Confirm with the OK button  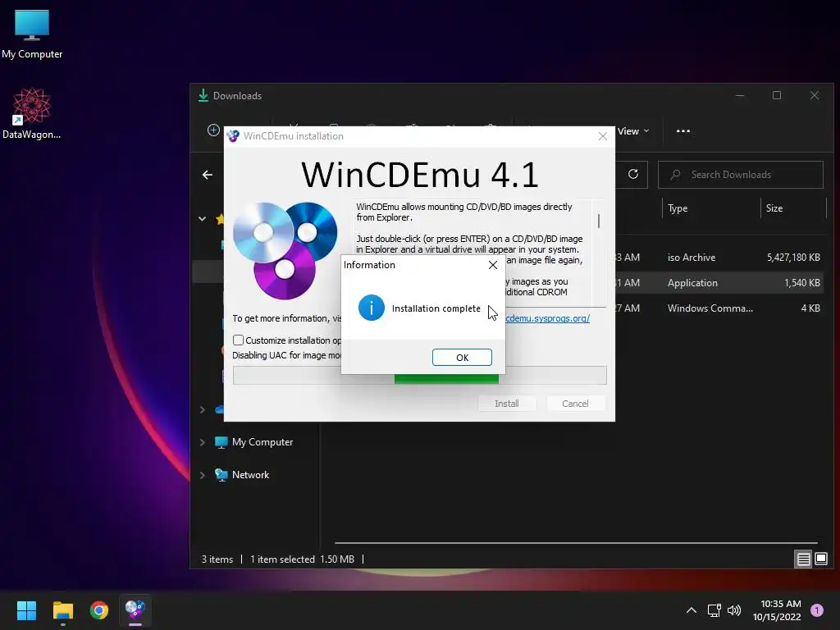pos(462,358)
